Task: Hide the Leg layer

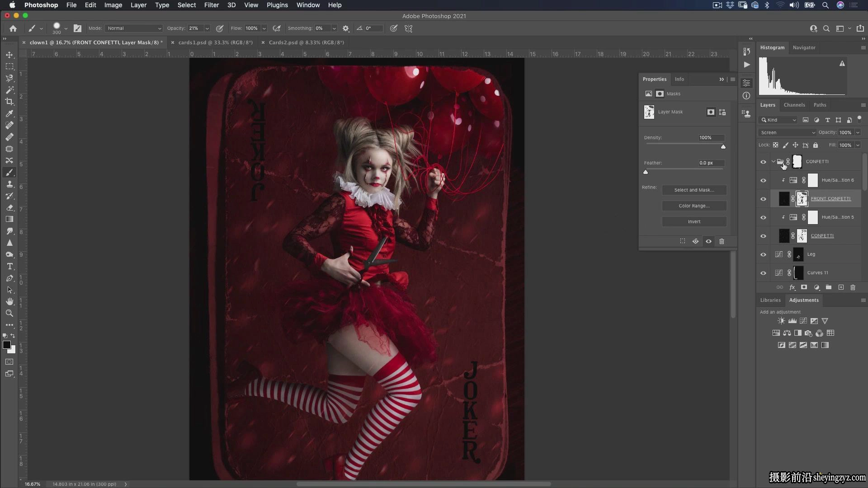Action: coord(764,254)
